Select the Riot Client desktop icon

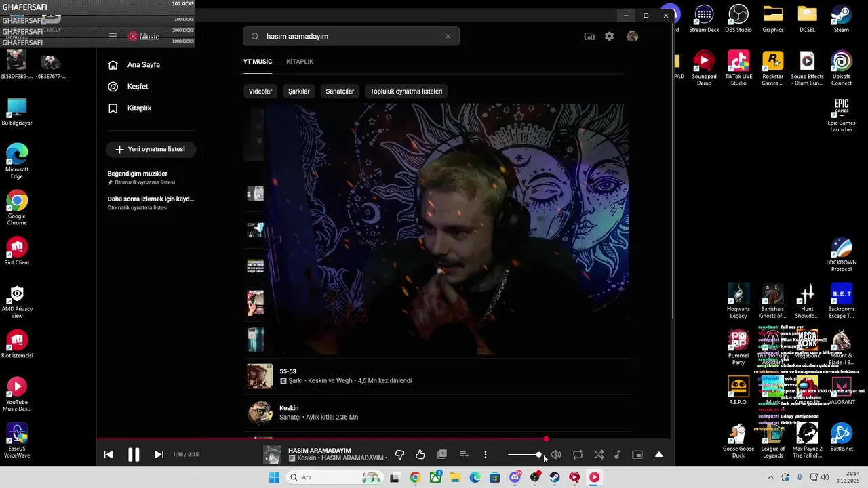tap(17, 251)
